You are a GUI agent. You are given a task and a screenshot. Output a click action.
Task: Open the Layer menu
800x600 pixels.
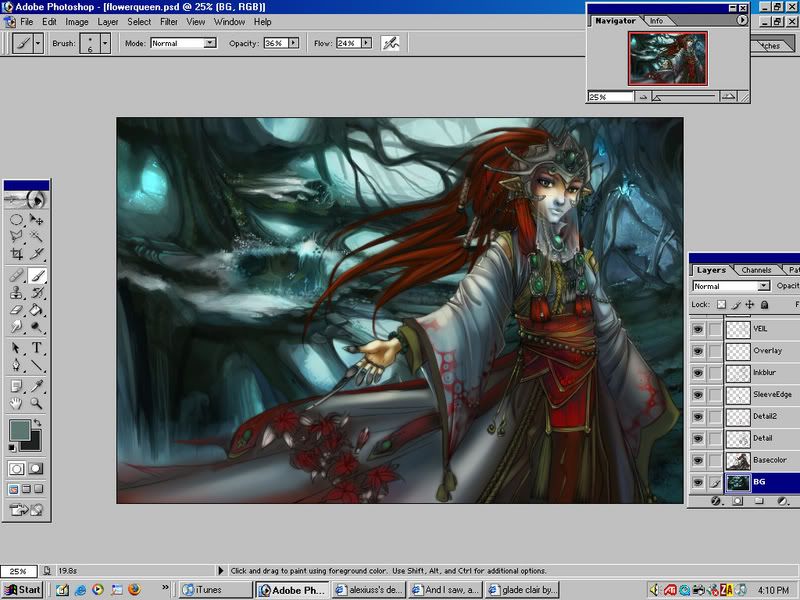coord(108,22)
